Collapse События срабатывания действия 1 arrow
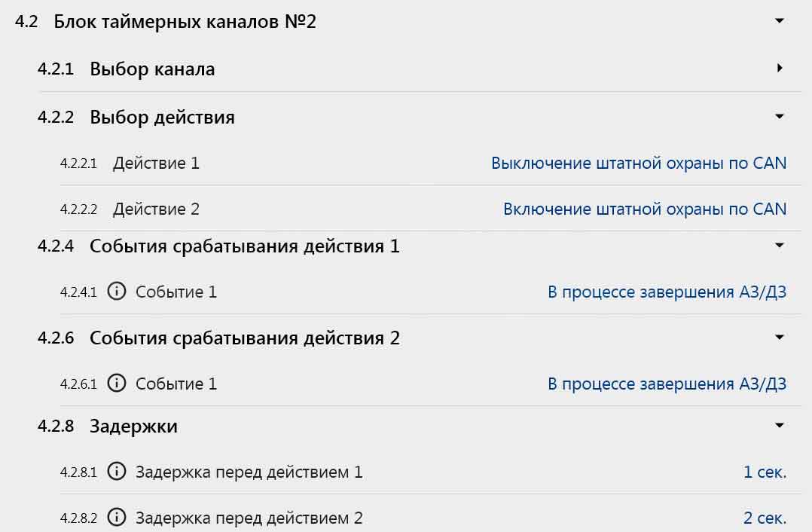 (x=780, y=246)
